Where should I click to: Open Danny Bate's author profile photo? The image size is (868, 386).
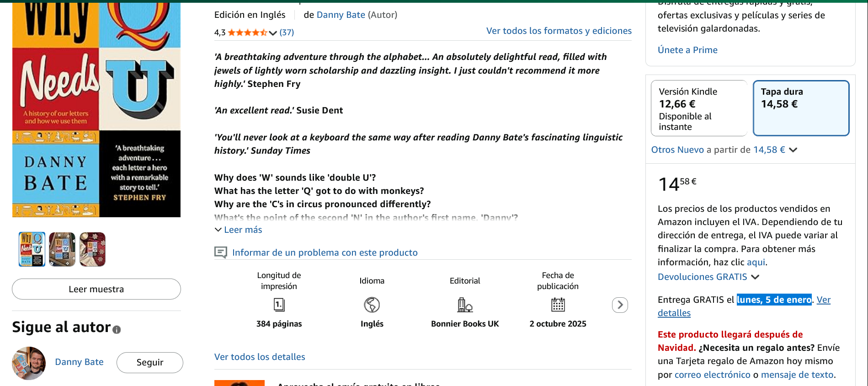tap(29, 363)
